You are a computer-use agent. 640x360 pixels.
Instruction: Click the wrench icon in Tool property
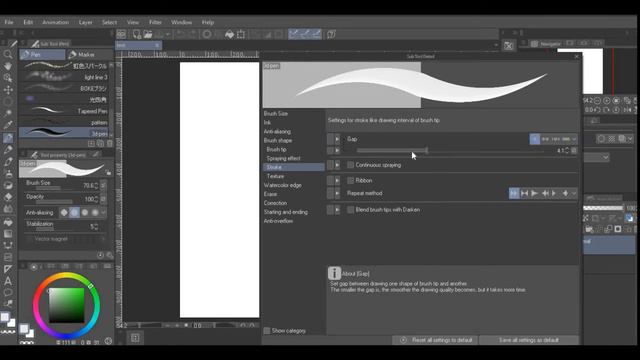109,255
